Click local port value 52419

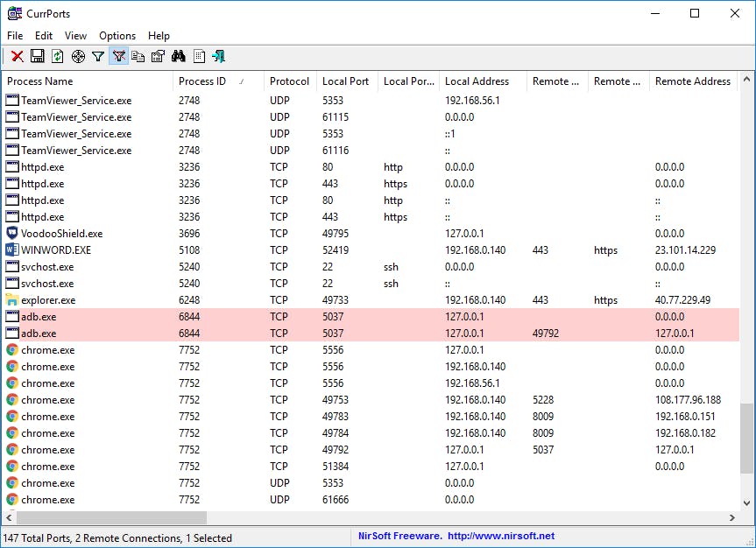336,250
